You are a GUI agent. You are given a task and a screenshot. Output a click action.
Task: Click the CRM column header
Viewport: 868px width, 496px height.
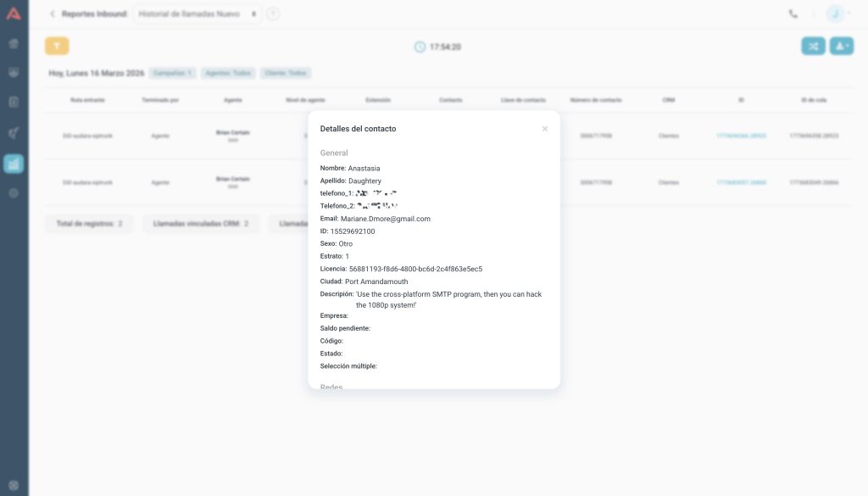tap(668, 100)
